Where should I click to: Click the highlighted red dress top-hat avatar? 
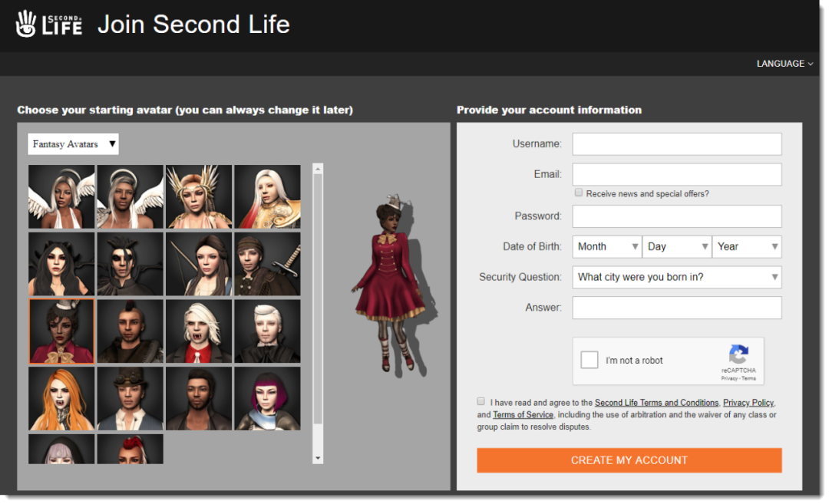point(61,331)
